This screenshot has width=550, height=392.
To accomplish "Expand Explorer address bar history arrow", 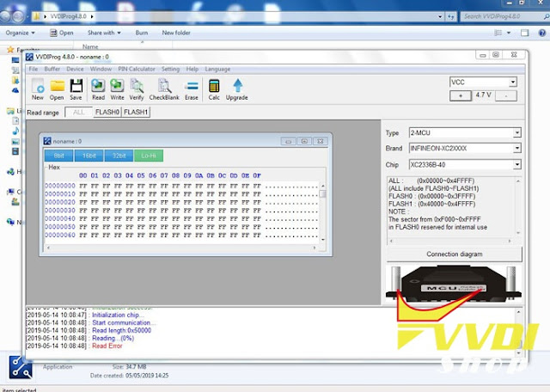I will point(440,16).
